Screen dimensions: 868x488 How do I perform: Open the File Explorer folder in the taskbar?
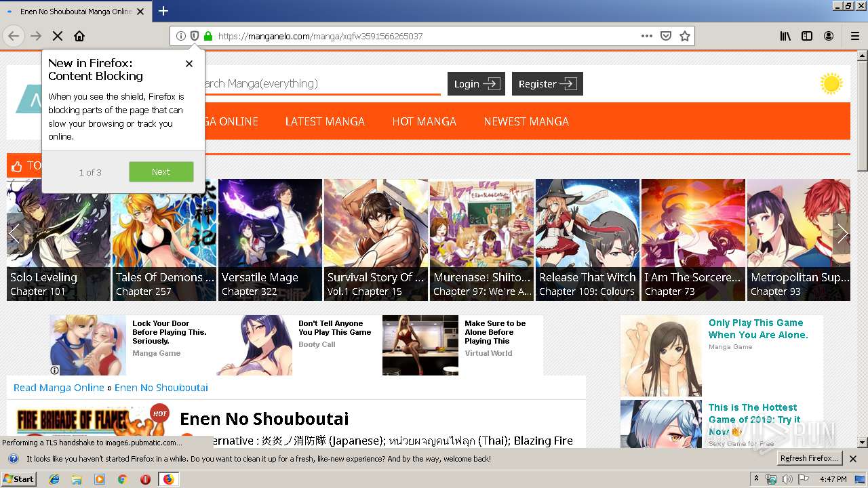tap(77, 479)
